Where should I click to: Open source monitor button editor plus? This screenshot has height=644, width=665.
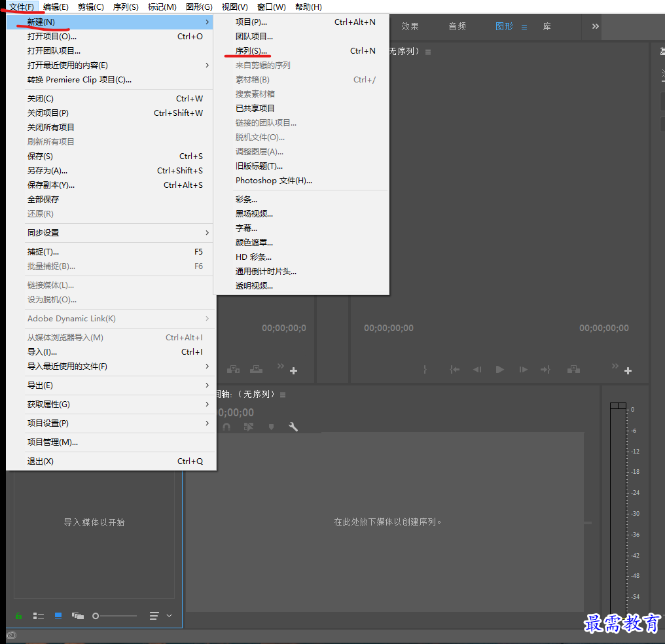pos(293,371)
